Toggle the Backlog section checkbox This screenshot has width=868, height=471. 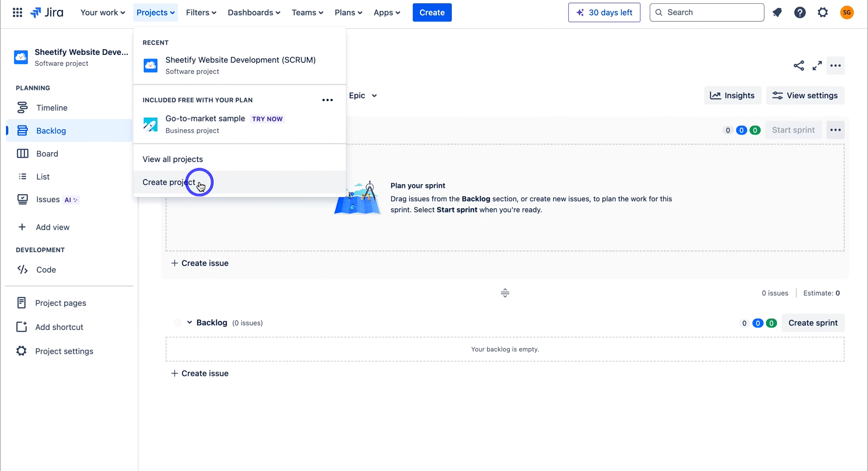coord(177,323)
